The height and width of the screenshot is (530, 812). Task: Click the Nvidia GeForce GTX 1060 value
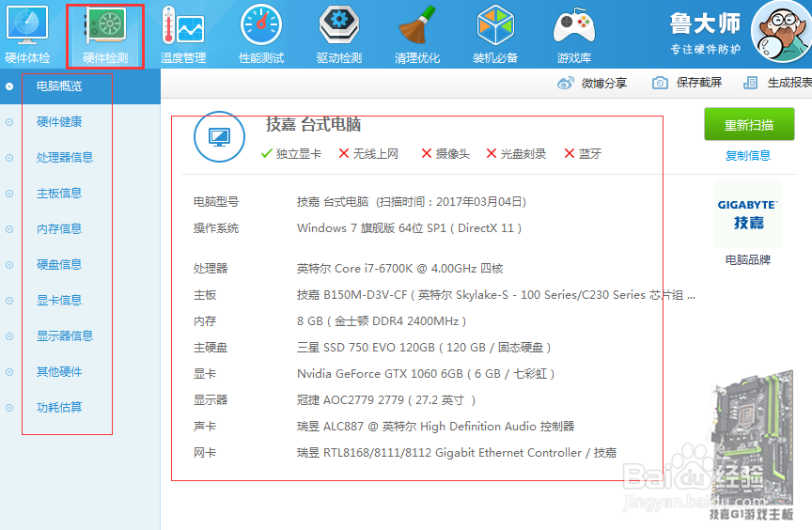point(426,374)
